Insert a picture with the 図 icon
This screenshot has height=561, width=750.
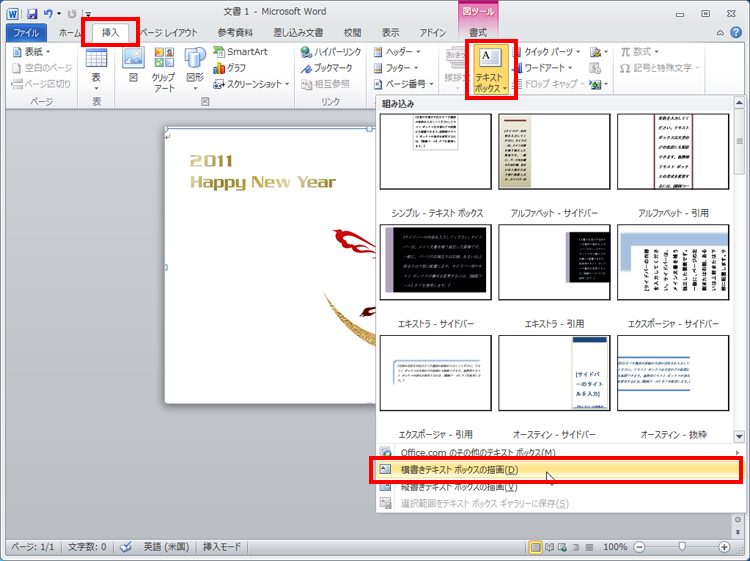(x=133, y=65)
